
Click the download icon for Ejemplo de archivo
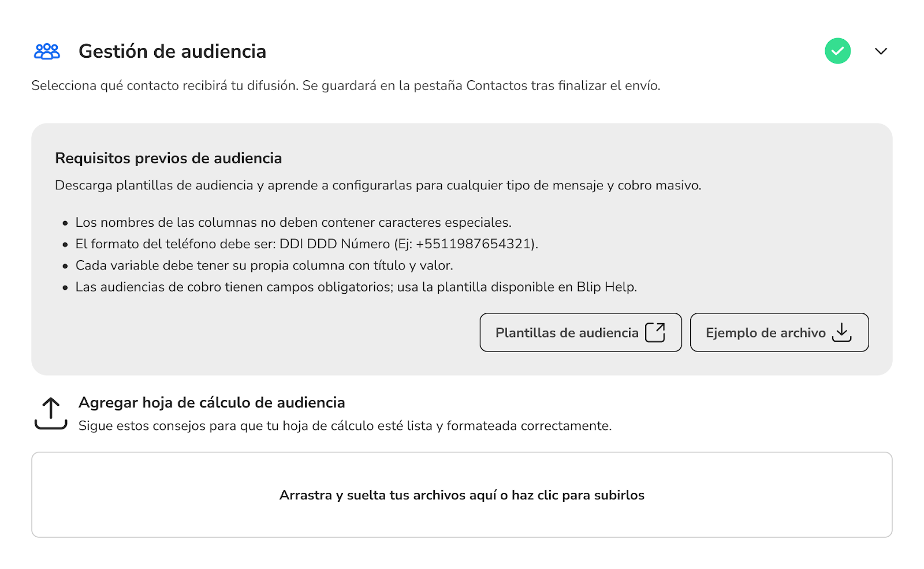point(842,332)
